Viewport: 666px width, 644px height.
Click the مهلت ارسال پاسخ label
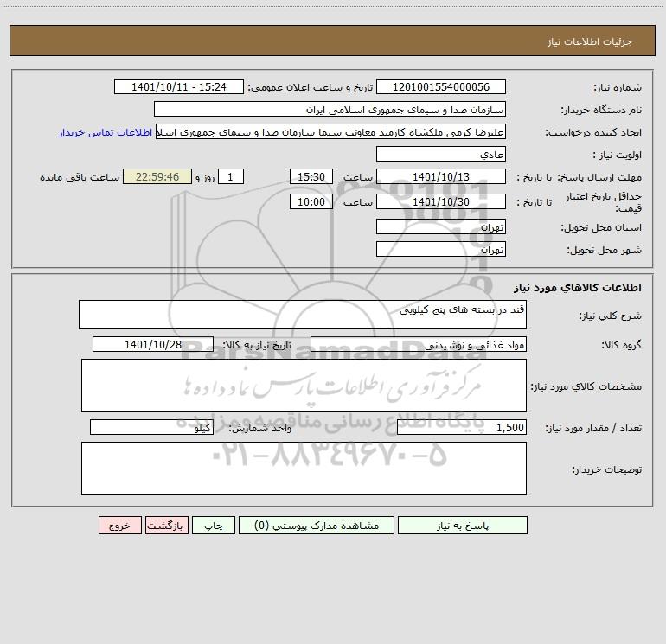(599, 178)
